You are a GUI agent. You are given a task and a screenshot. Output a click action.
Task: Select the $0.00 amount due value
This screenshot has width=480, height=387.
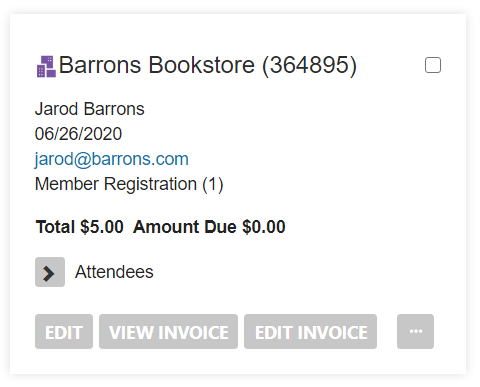click(264, 227)
